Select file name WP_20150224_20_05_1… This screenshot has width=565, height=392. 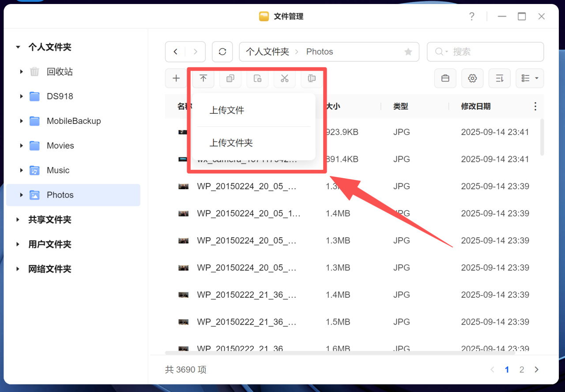[x=249, y=213]
